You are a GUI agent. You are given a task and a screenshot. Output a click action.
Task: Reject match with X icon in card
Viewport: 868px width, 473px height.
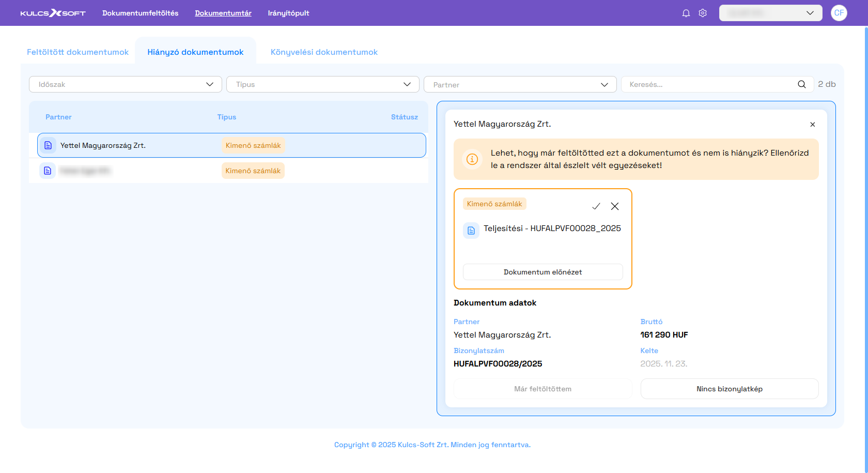coord(615,206)
